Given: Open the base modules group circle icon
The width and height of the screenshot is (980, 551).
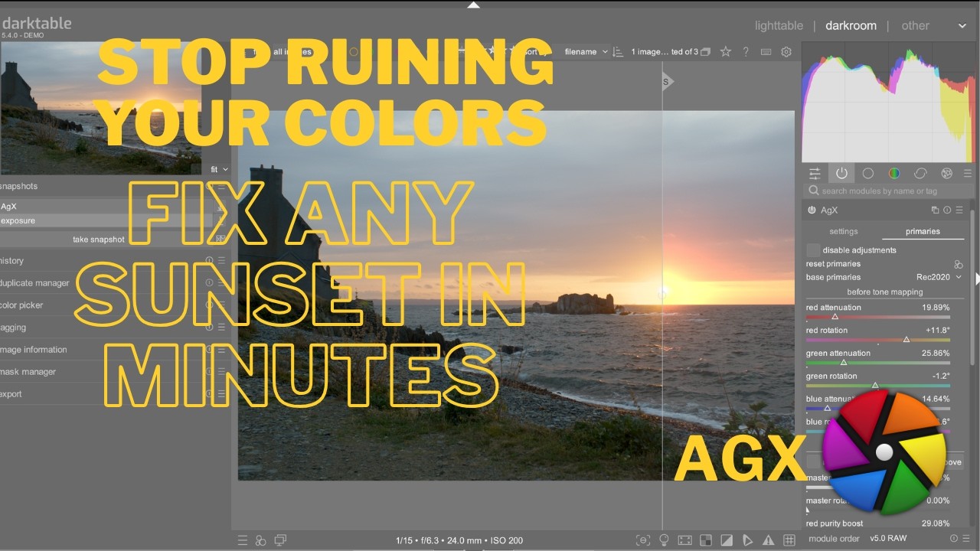Looking at the screenshot, I should click(x=867, y=174).
